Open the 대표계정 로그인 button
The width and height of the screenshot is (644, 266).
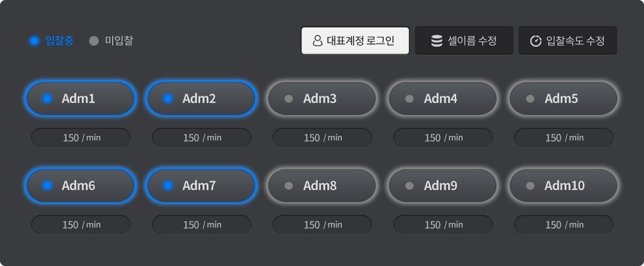pos(355,41)
